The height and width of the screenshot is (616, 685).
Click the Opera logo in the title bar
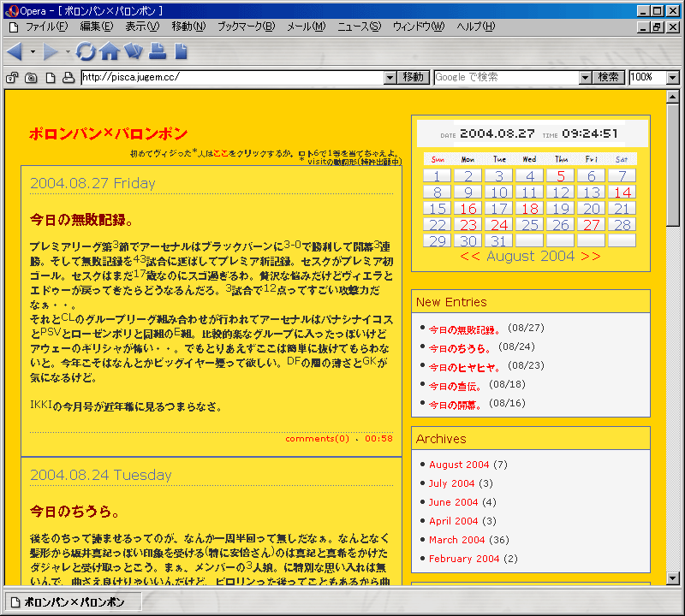coord(12,10)
